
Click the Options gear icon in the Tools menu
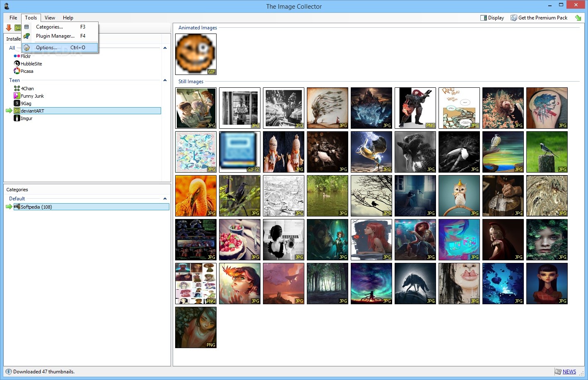(x=27, y=48)
